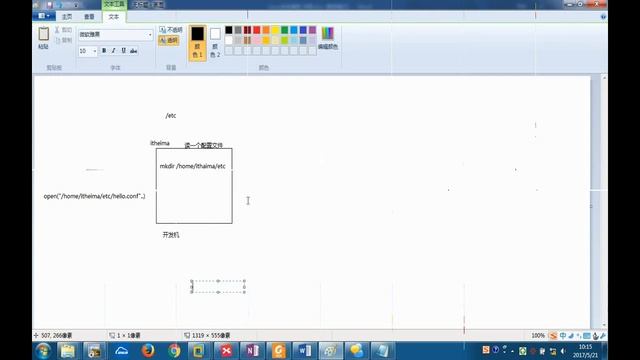640x360 pixels.
Task: Click the 100% zoom level in the status bar
Action: click(x=538, y=335)
